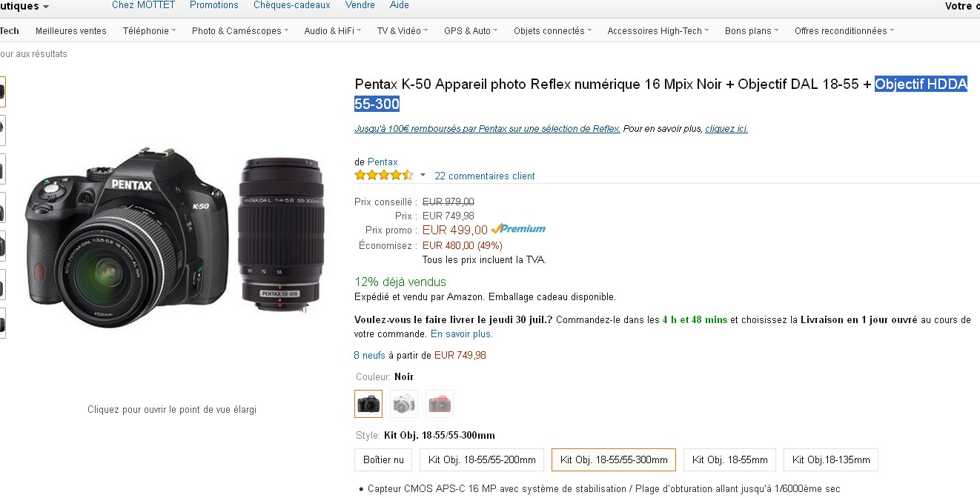Choose the Boîtier nu style option
The height and width of the screenshot is (498, 980).
point(383,459)
